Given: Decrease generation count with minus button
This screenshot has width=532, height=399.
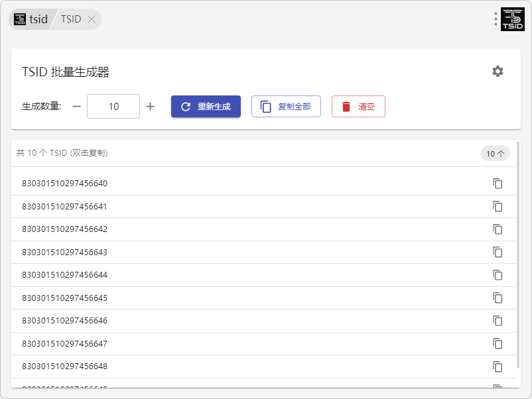Looking at the screenshot, I should click(x=76, y=107).
